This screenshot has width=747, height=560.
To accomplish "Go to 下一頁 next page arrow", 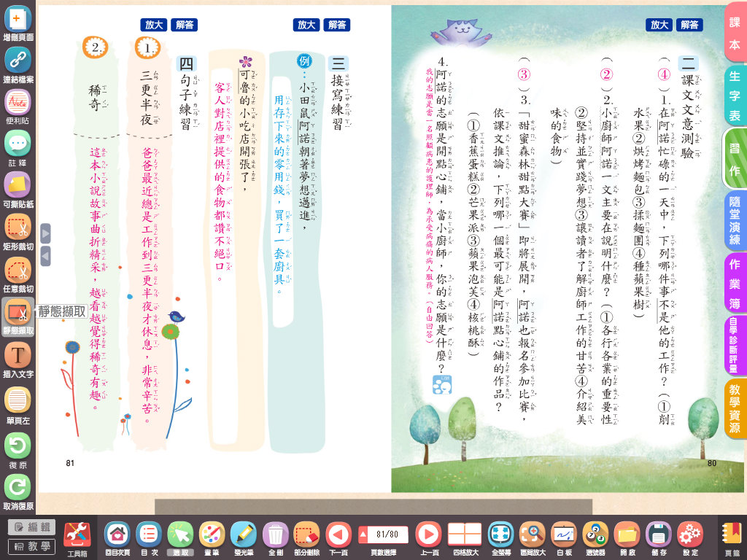I will coord(338,538).
